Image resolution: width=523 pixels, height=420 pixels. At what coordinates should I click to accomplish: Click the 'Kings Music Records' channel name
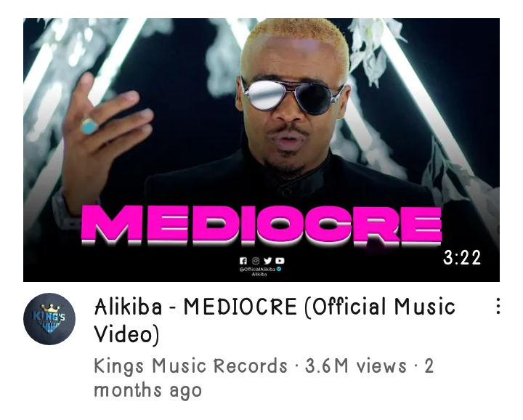tap(190, 366)
